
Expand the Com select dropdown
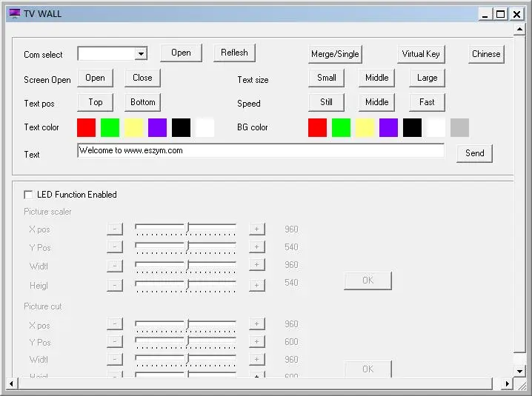[141, 53]
